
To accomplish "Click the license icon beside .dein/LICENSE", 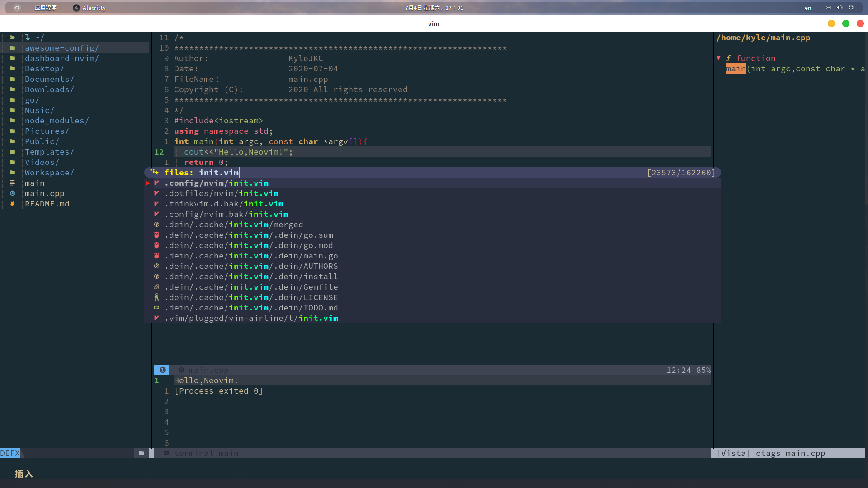I will [156, 297].
